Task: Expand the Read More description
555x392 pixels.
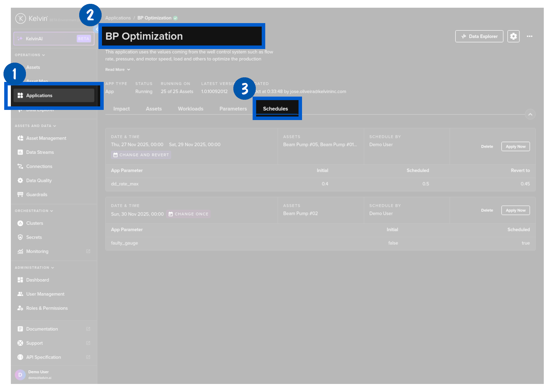Action: pos(117,70)
